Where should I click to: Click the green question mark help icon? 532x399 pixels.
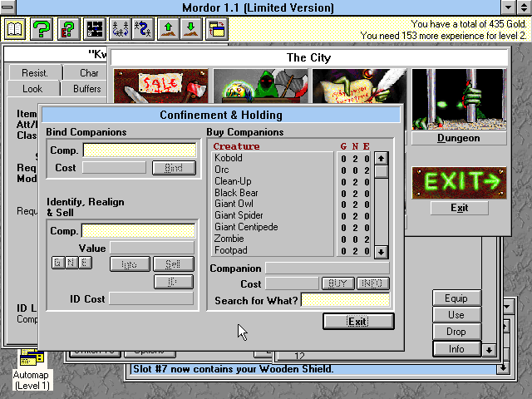click(42, 29)
